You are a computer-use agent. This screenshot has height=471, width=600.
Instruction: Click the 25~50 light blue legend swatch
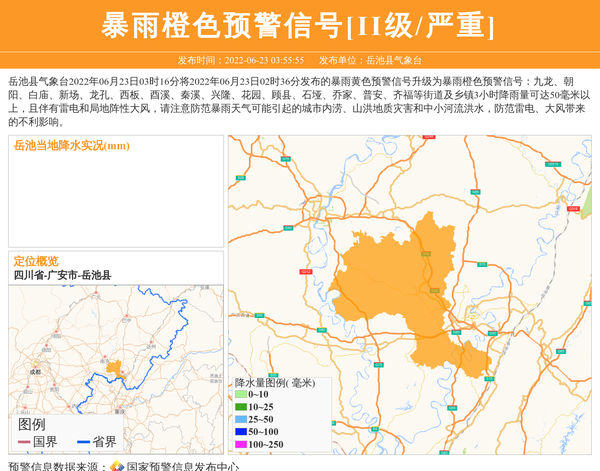[240, 419]
